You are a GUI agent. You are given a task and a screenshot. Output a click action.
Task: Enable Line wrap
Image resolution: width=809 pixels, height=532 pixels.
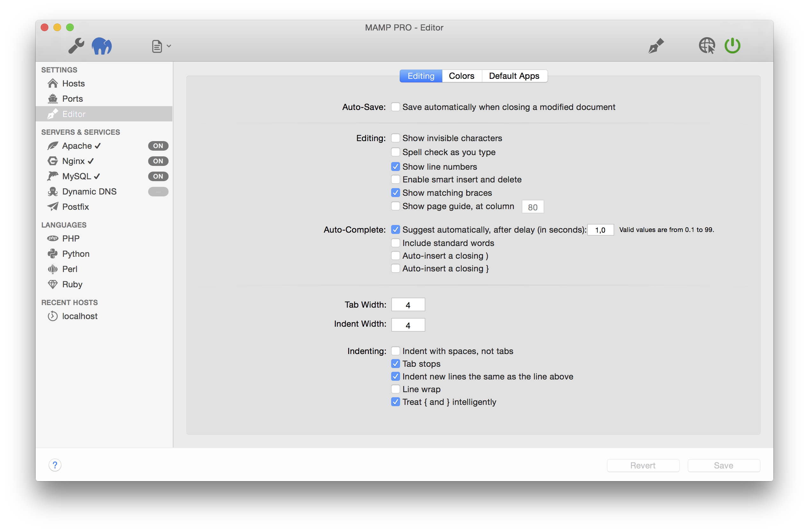click(395, 389)
